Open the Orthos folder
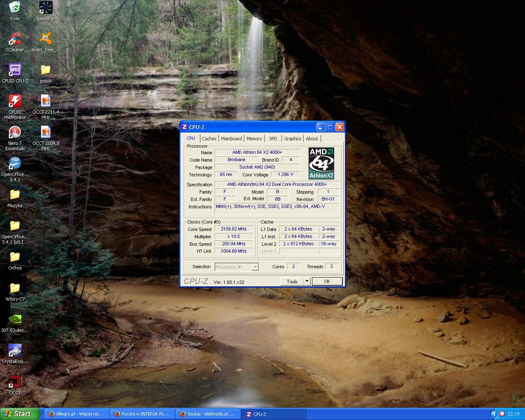This screenshot has height=420, width=525. tap(15, 257)
